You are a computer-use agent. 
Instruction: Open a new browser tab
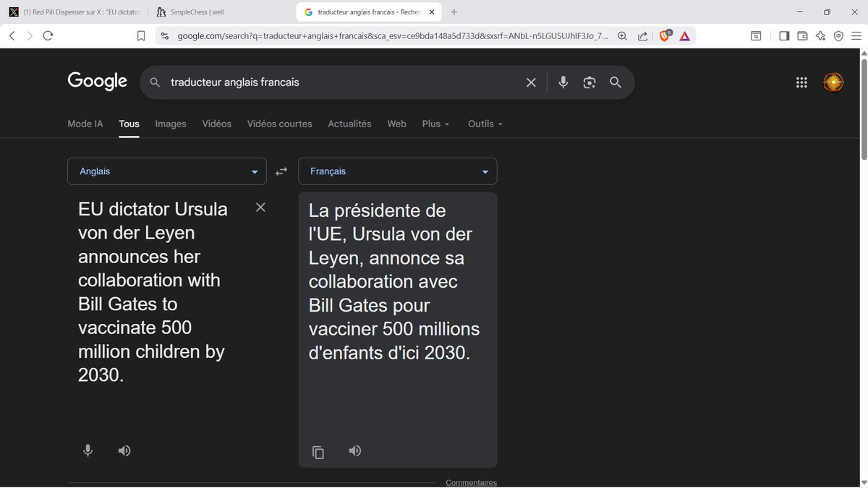point(454,12)
